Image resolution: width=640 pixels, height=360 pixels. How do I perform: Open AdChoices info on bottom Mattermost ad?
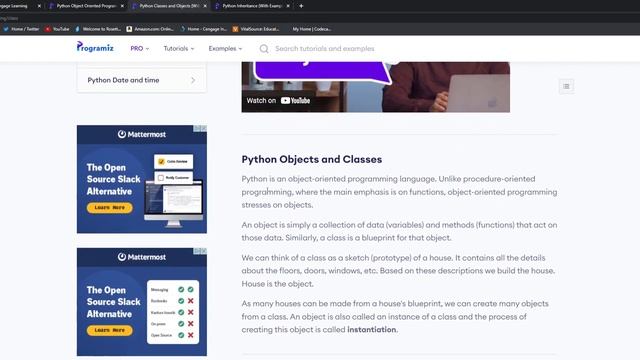coord(197,251)
